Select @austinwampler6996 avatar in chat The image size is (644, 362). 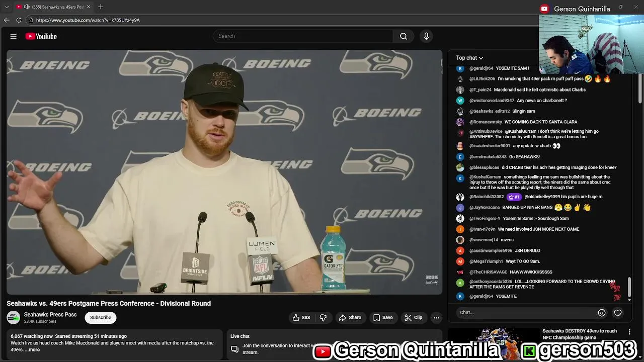(x=460, y=251)
